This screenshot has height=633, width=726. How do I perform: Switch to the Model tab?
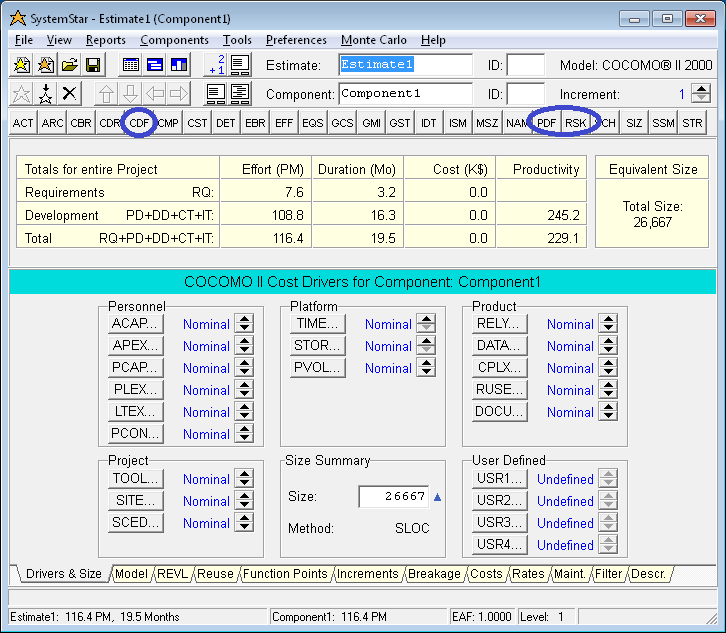[131, 574]
